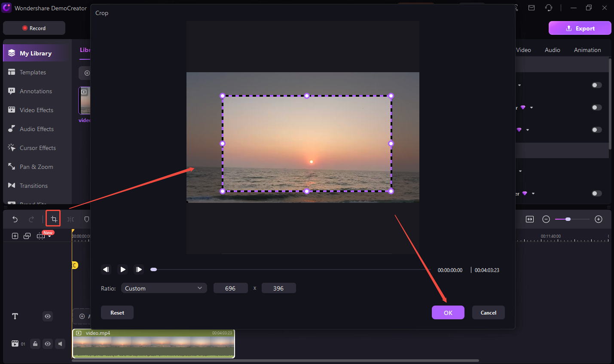Click the Undo arrow in timeline toolbar
This screenshot has width=614, height=364.
coord(15,219)
